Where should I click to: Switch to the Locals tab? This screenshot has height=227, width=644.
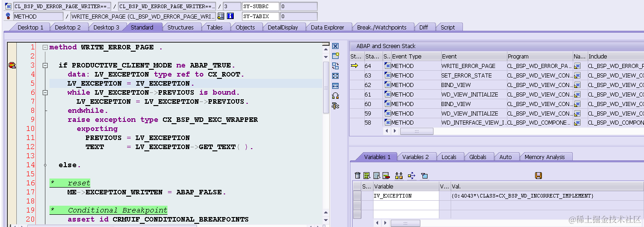[x=449, y=157]
